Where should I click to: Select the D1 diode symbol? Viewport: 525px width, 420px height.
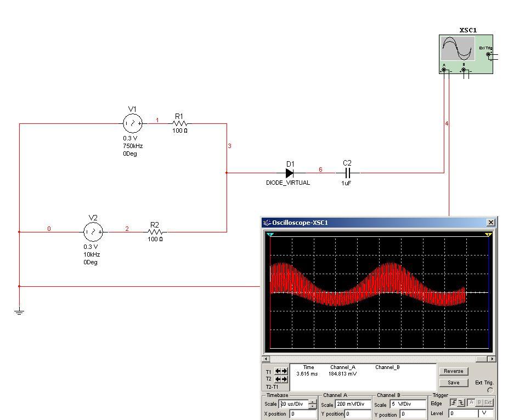(290, 173)
